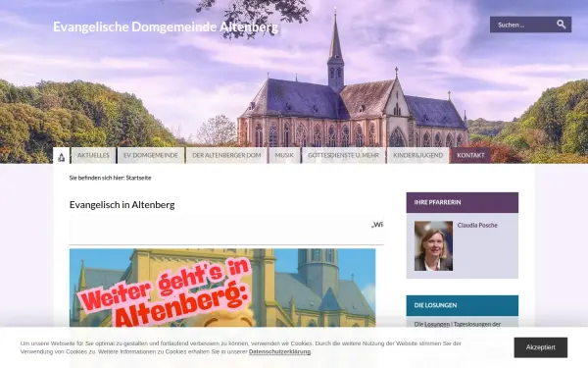Open the Aktuelles menu

93,155
